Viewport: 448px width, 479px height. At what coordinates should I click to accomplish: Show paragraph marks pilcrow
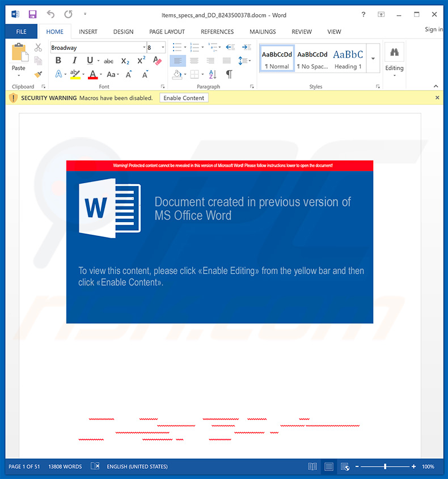coord(229,74)
